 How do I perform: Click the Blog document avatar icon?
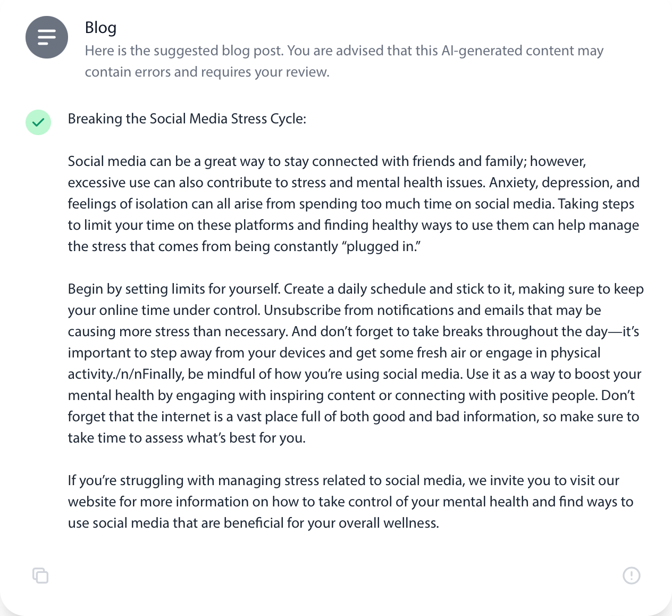pos(47,37)
